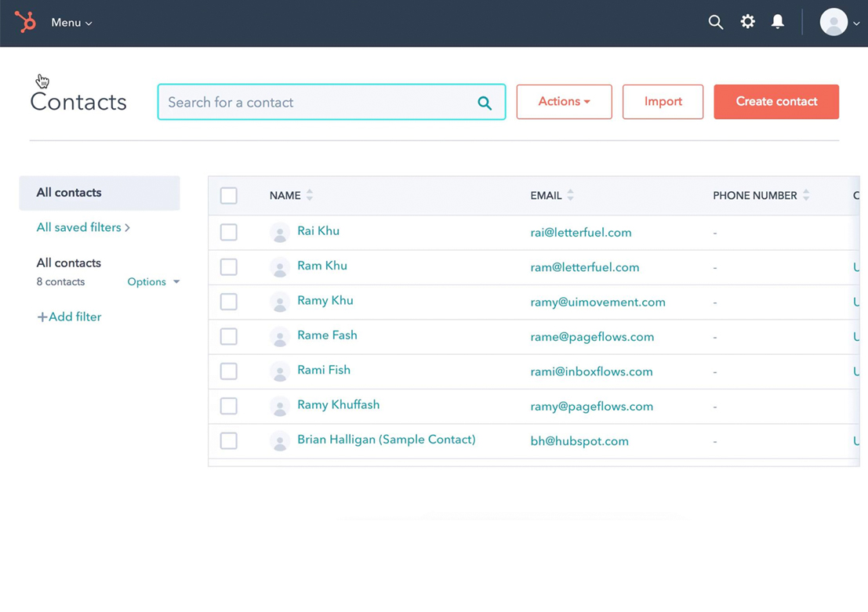Open the Options dropdown under All contacts
Viewport: 868px width, 612px height.
coord(153,282)
